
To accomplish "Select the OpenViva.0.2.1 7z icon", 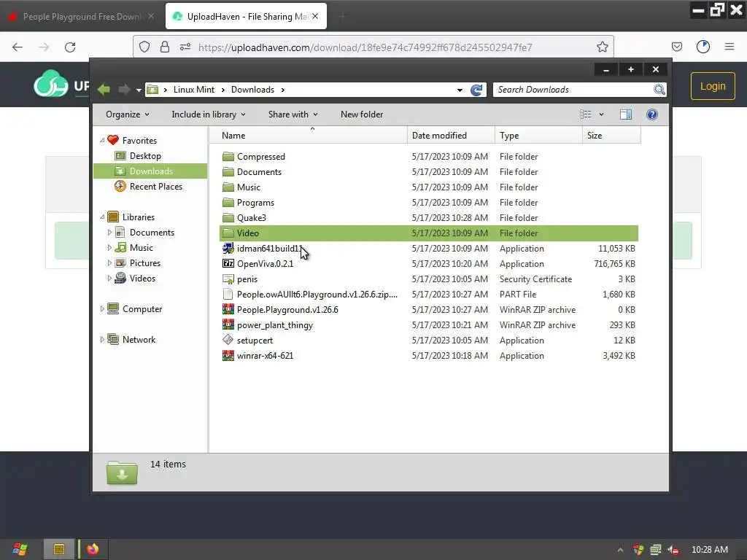I will (x=228, y=263).
